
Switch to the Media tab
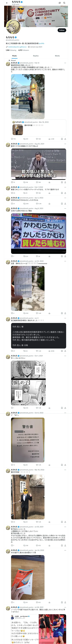click(57, 56)
